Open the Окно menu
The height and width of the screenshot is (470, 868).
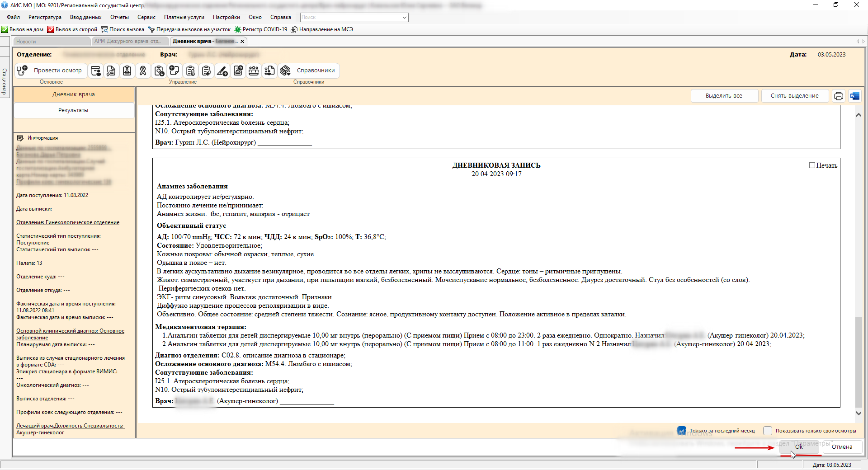click(x=255, y=17)
